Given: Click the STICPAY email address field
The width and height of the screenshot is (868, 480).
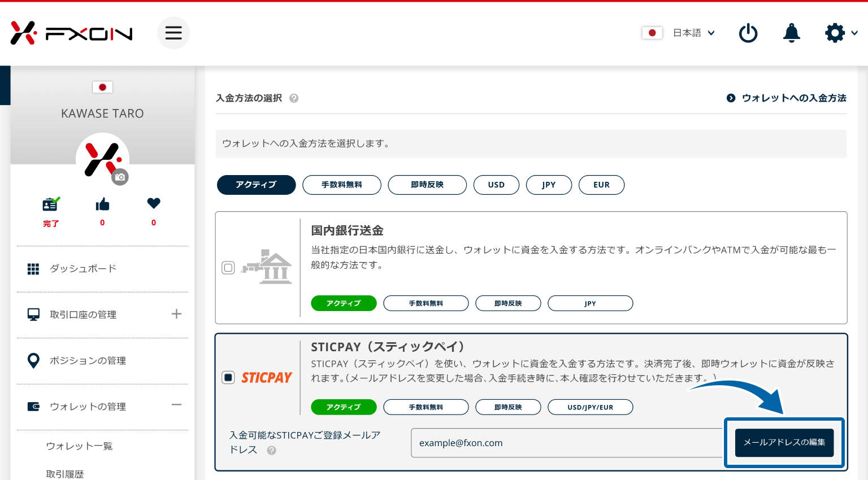Looking at the screenshot, I should point(566,443).
